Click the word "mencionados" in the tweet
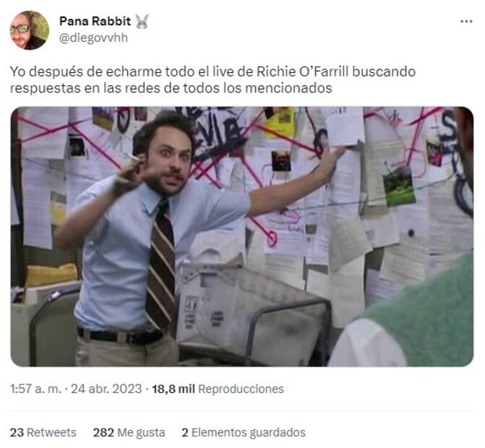This screenshot has width=485, height=448. click(288, 88)
